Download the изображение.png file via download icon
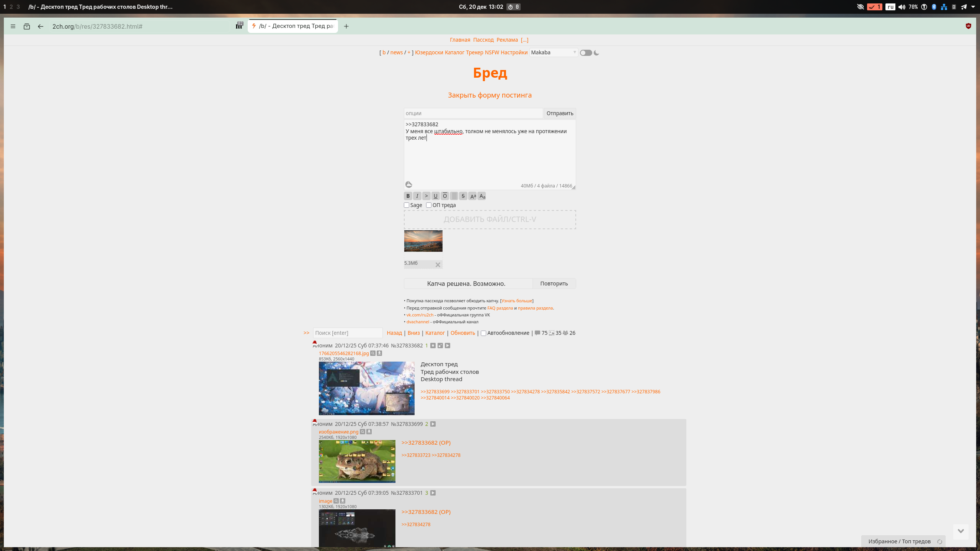This screenshot has height=551, width=980. click(369, 432)
